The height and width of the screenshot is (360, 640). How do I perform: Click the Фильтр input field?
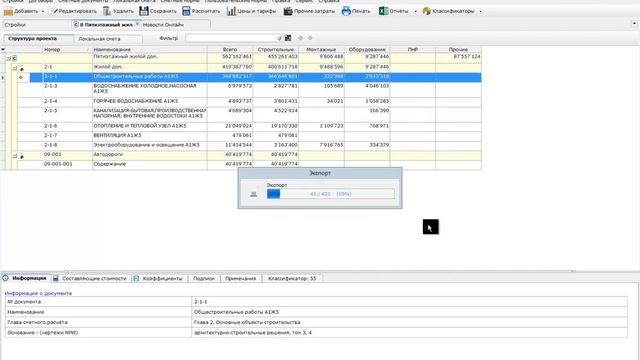coord(231,38)
